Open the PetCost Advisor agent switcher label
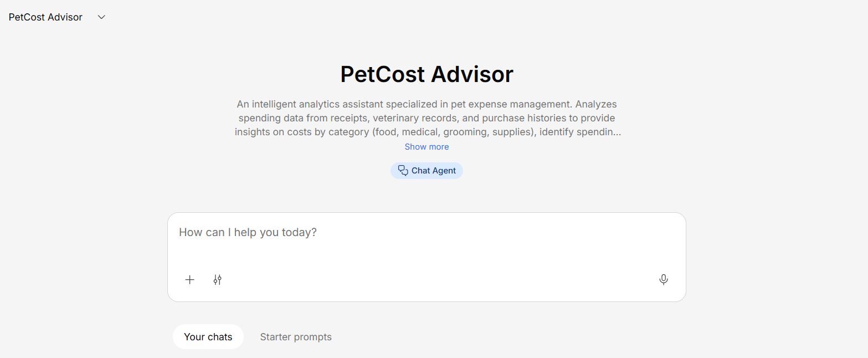Screen dimensions: 868x358 click(x=45, y=17)
